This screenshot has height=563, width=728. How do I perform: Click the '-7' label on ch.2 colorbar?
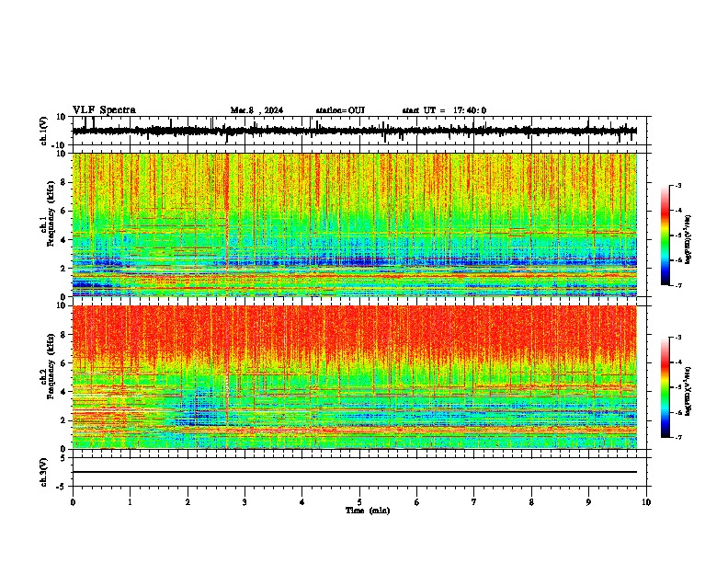click(677, 437)
